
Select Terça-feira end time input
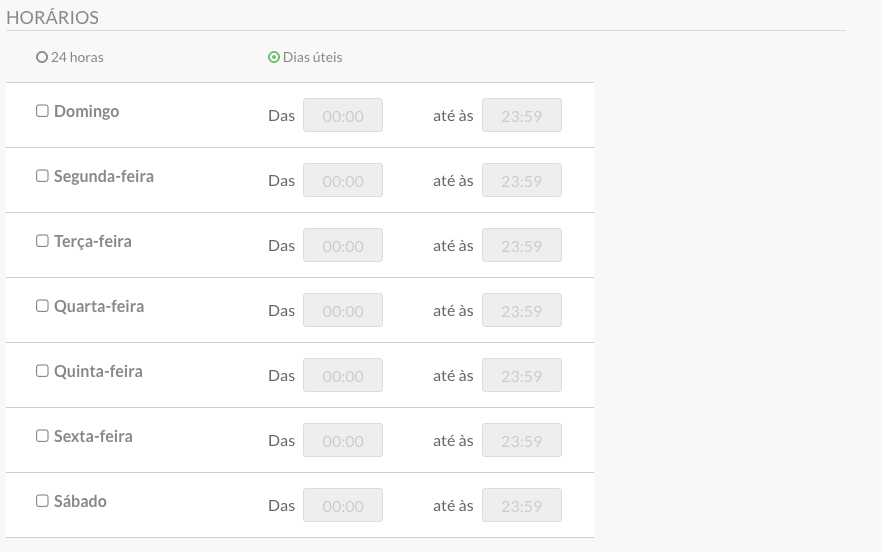point(521,245)
